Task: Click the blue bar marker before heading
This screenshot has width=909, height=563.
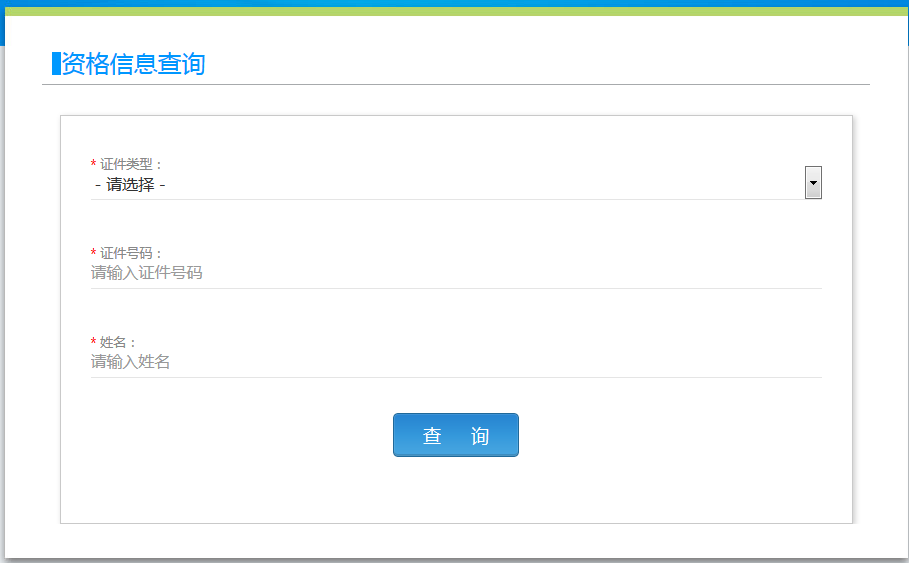Action: [x=56, y=64]
